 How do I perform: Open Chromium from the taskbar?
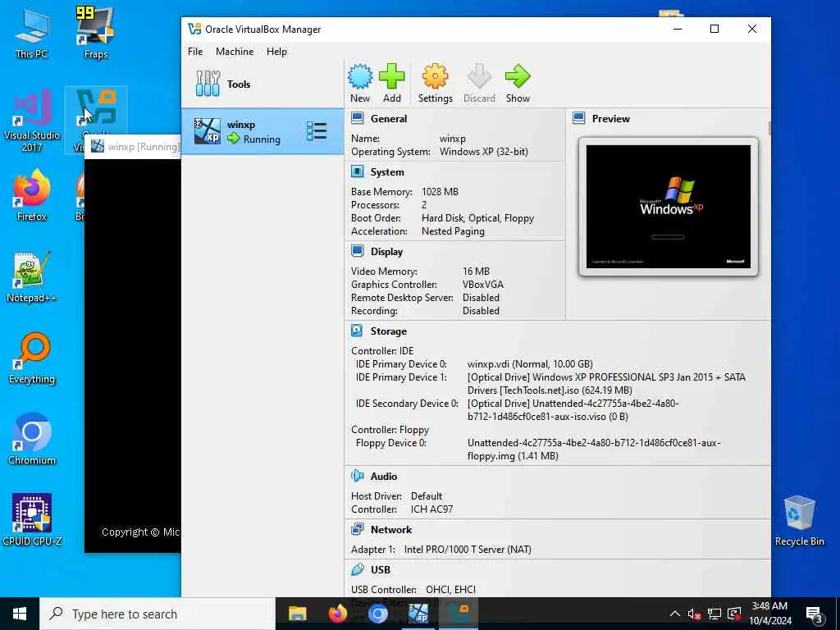377,614
